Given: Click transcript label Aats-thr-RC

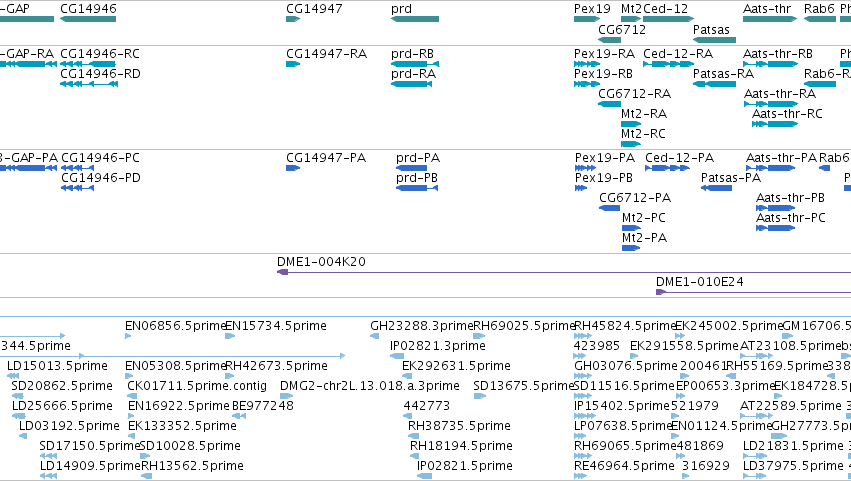Looking at the screenshot, I should [787, 113].
